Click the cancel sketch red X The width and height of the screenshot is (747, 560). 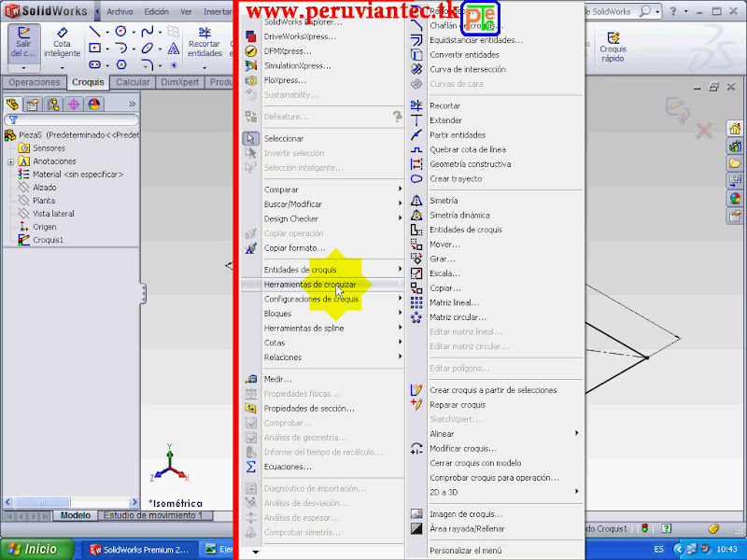tap(704, 131)
